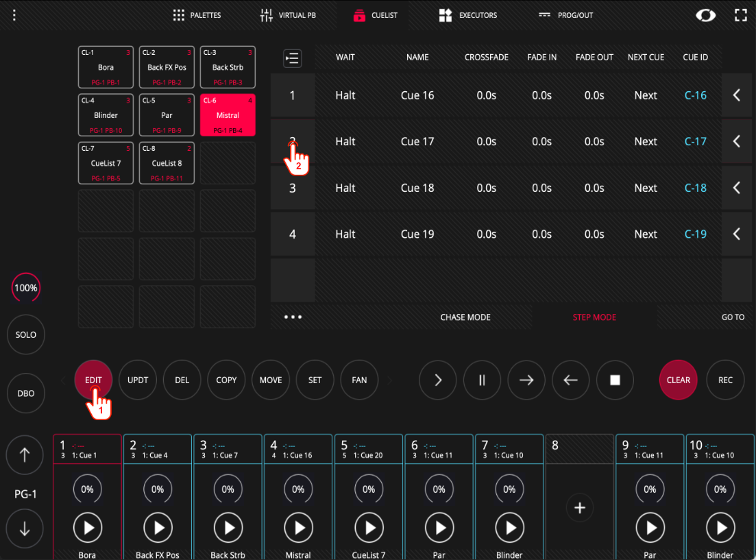Click the REC button
Image resolution: width=756 pixels, height=560 pixels.
pos(725,380)
